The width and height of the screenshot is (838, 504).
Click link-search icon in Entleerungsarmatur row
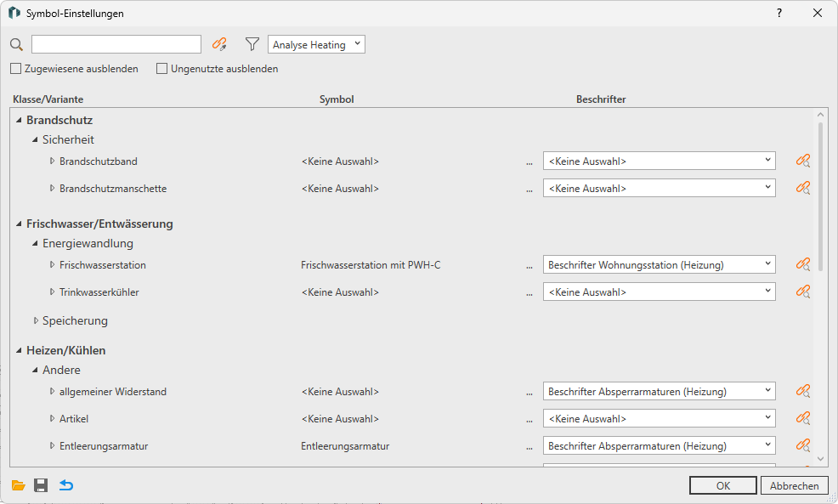pos(802,445)
